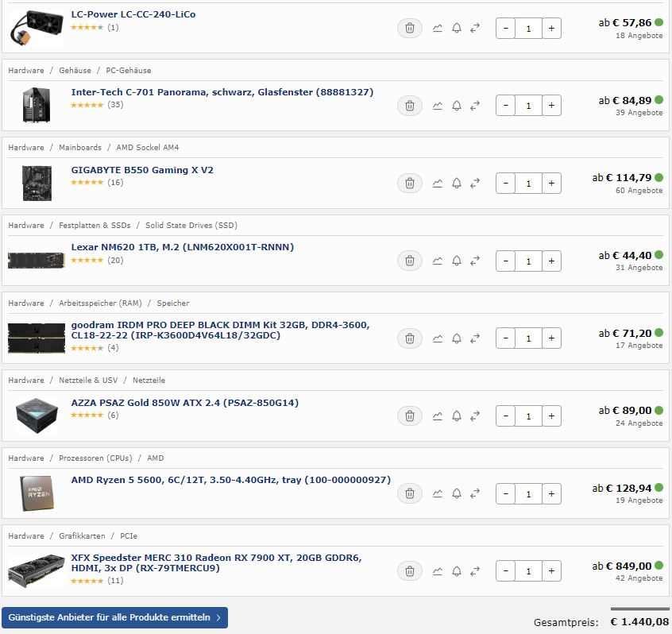
Task: Set a price alert bell for GIGABYTE B550 Gaming X V2
Action: (457, 184)
